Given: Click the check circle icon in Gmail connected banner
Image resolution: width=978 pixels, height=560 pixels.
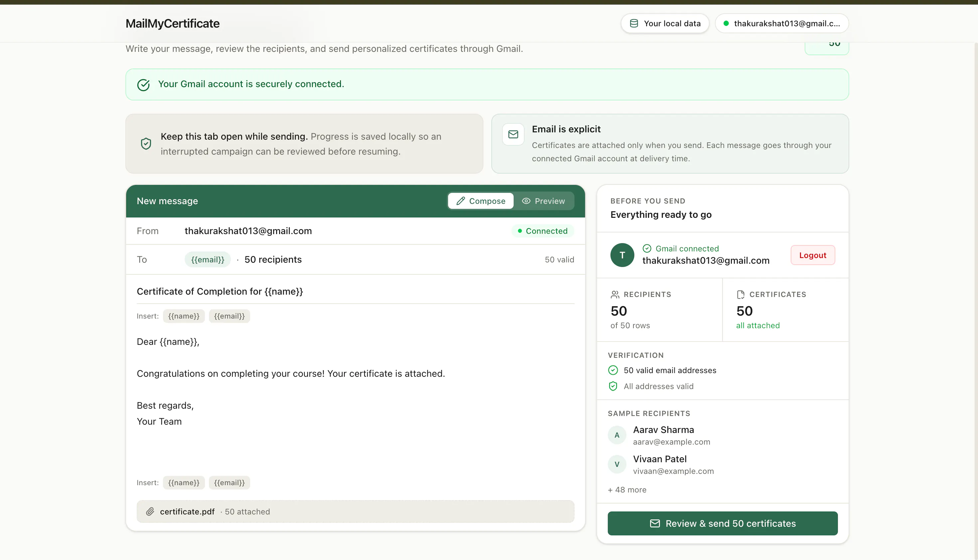Looking at the screenshot, I should [143, 84].
